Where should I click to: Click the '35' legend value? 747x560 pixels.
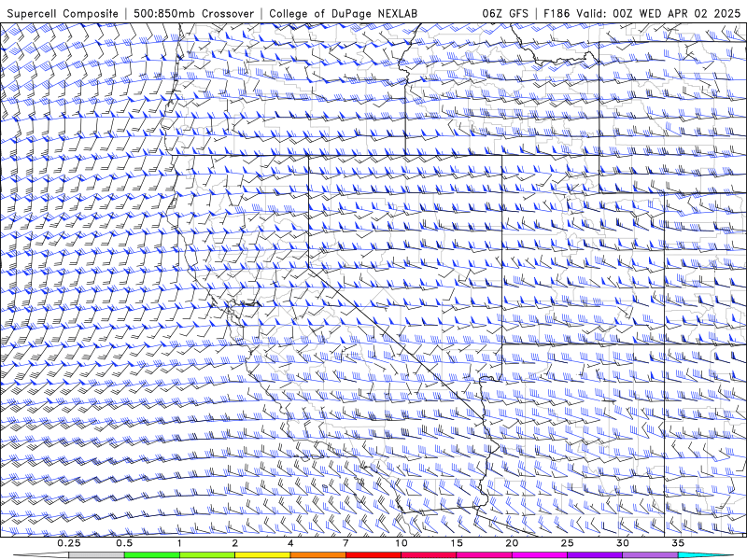pos(678,543)
